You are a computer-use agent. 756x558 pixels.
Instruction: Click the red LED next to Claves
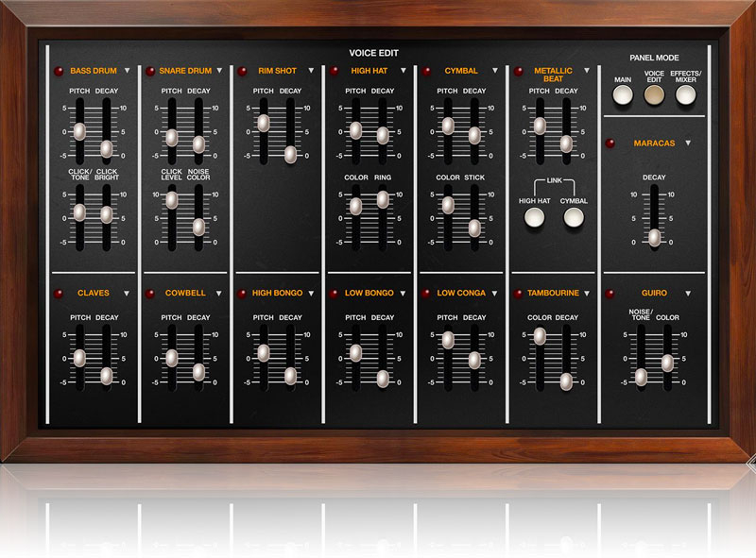point(59,294)
